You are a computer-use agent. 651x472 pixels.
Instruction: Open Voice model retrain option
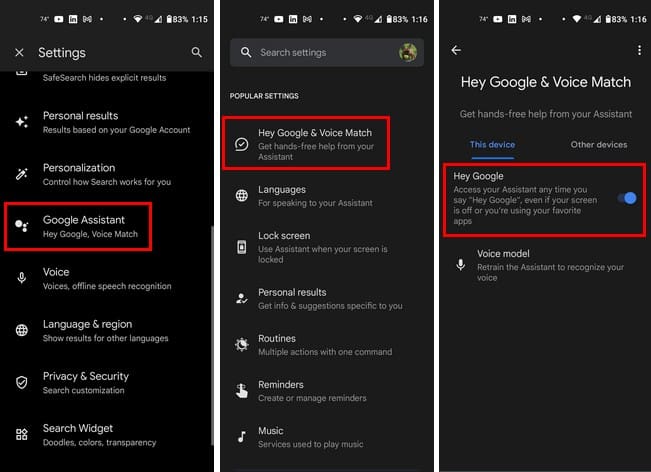tap(545, 265)
